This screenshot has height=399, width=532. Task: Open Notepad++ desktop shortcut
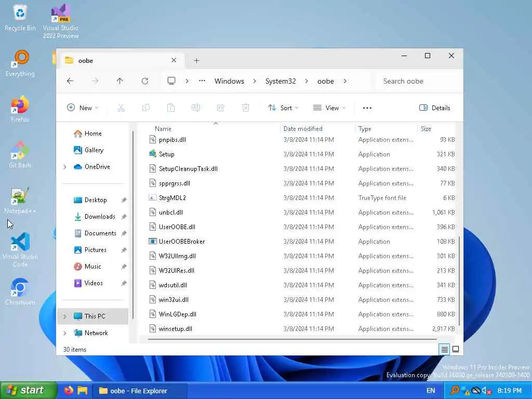20,201
